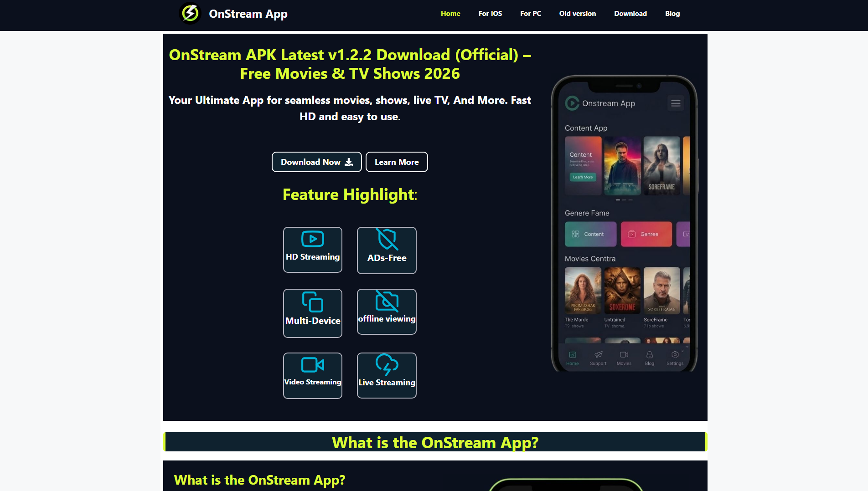
Task: Select the Multi-Device label
Action: [313, 321]
